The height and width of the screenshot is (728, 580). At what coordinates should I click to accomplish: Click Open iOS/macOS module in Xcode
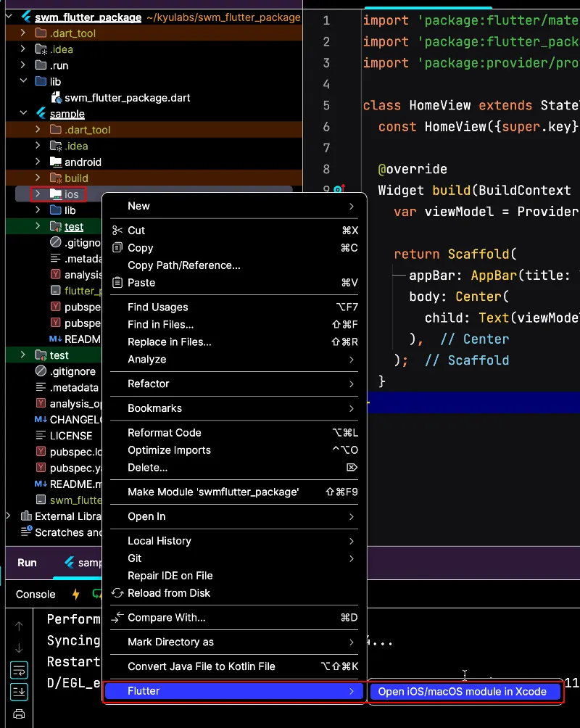(463, 692)
